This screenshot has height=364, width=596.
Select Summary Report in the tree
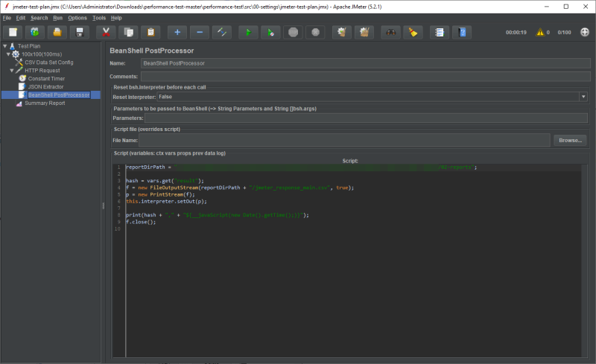point(45,103)
